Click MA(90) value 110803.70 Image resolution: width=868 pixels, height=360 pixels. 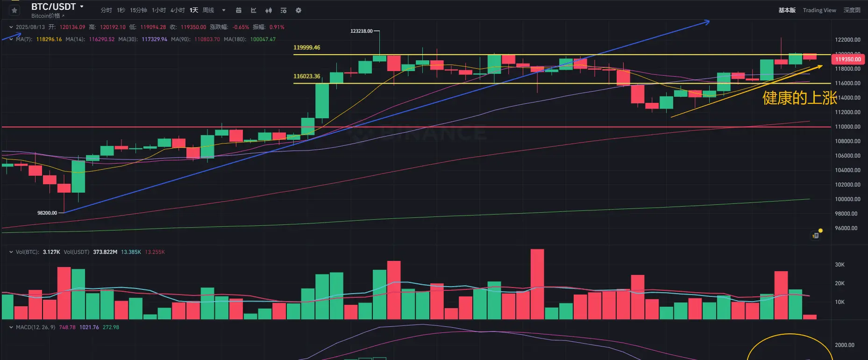tap(207, 39)
